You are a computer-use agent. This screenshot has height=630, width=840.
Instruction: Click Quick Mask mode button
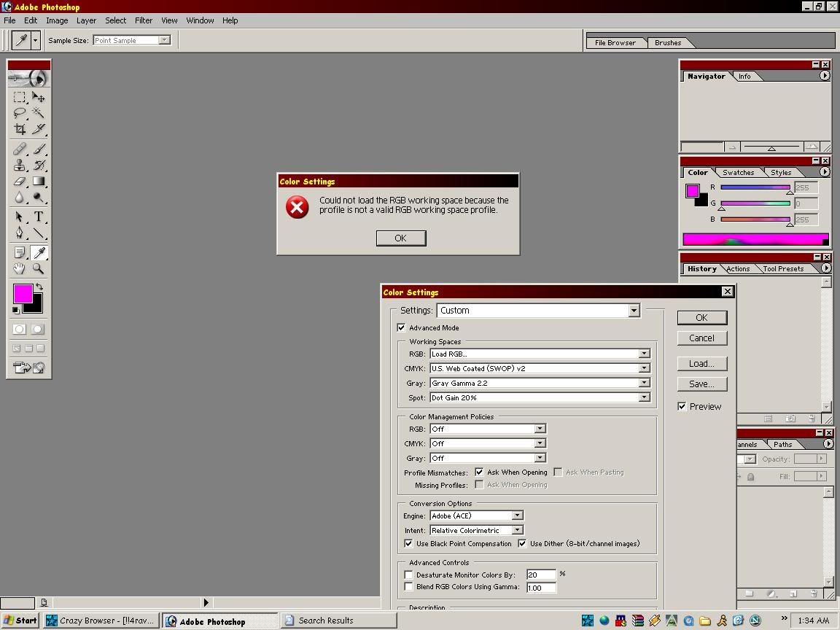37,329
